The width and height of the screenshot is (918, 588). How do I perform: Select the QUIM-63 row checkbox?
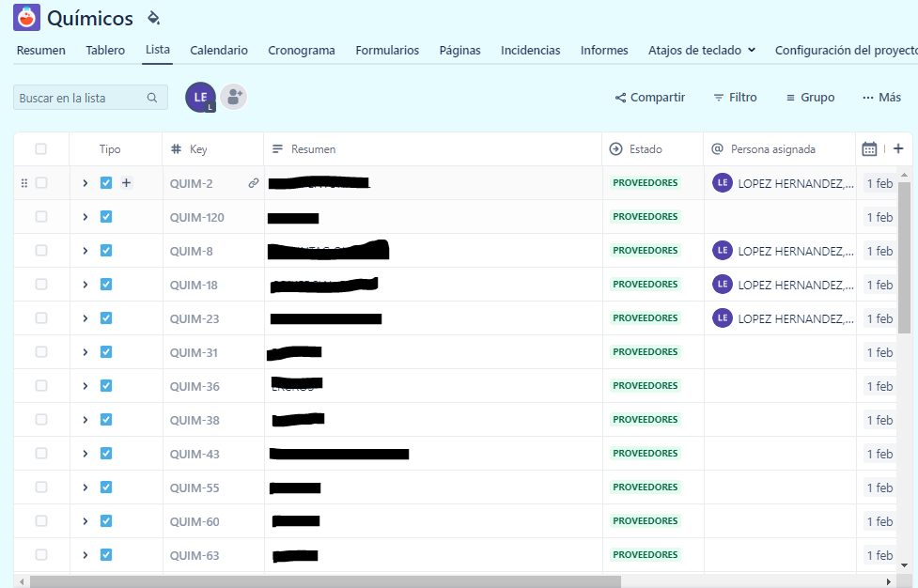pyautogui.click(x=41, y=555)
